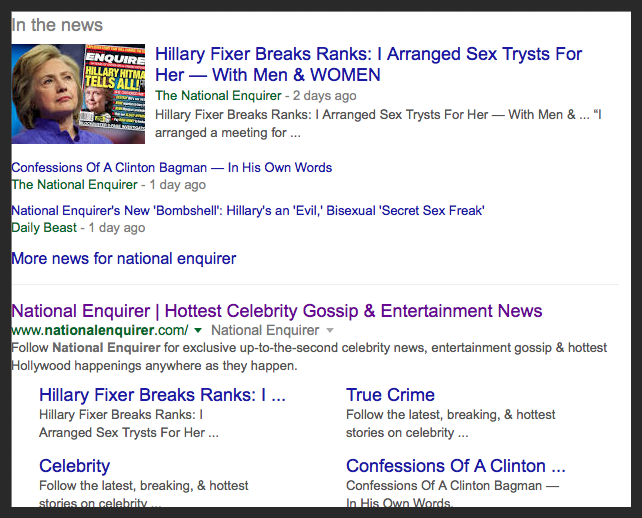Viewport: 642px width, 518px height.
Task: Click 'More news for national enquirer'
Action: [x=124, y=258]
